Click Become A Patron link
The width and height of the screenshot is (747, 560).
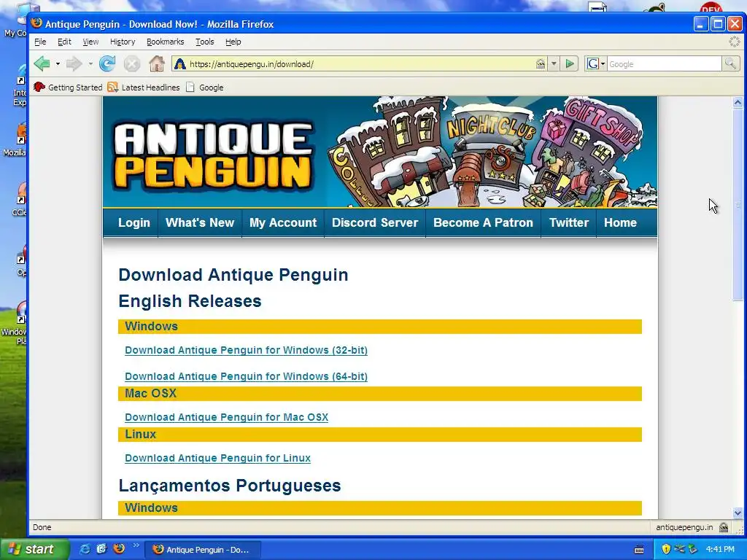pyautogui.click(x=483, y=222)
